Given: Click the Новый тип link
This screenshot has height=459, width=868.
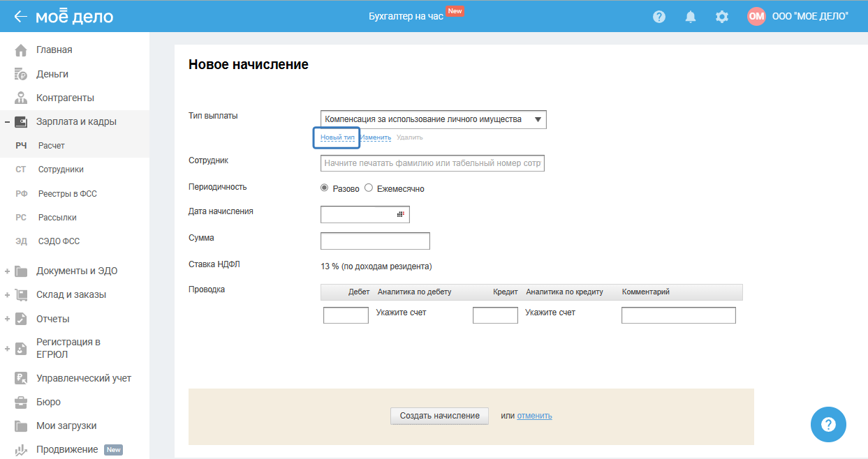Looking at the screenshot, I should tap(337, 137).
